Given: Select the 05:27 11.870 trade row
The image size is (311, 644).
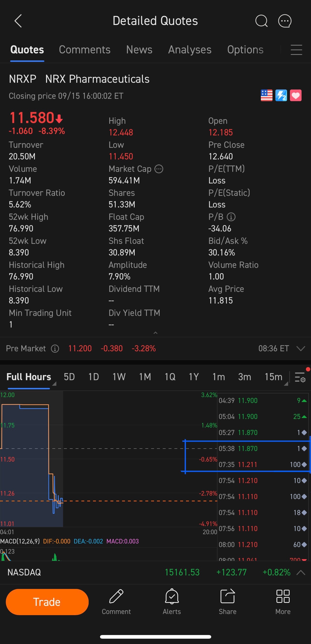Looking at the screenshot, I should tap(263, 432).
